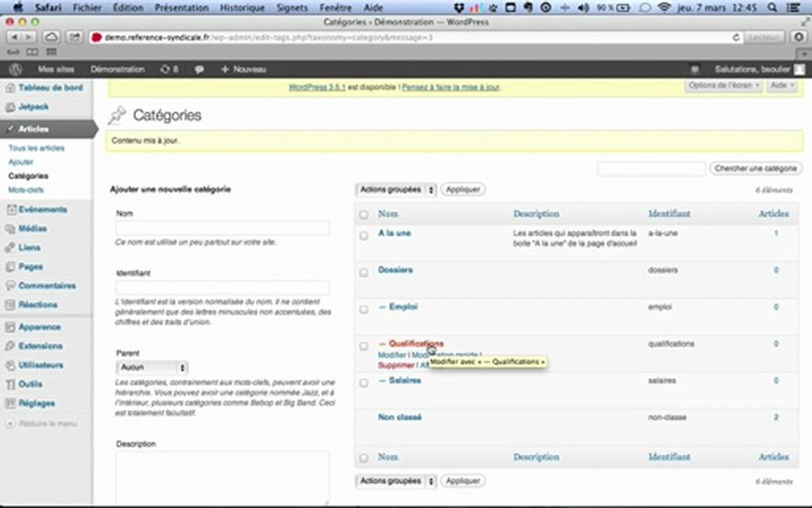Click the WordPress logo in admin bar
Viewport: 812px width, 508px height.
(x=16, y=69)
